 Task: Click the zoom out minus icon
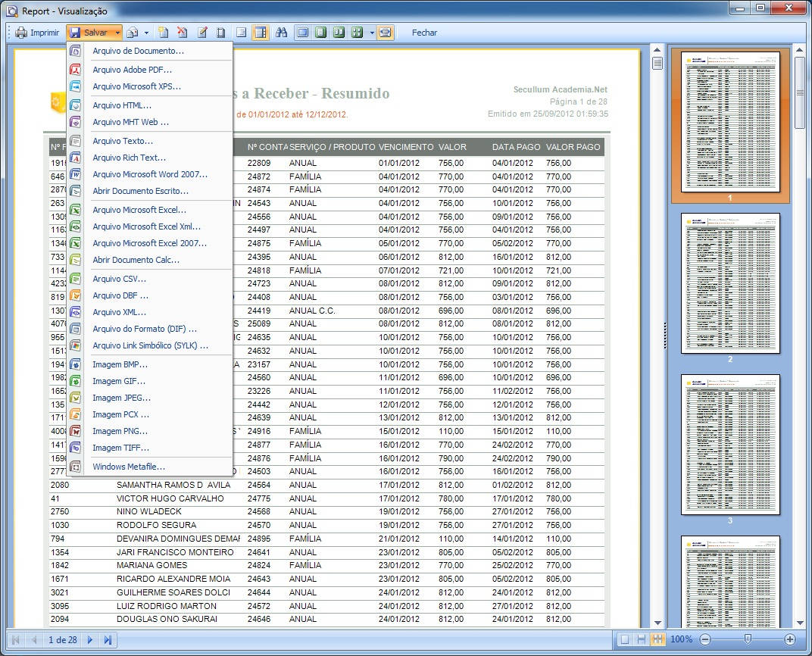[x=705, y=639]
